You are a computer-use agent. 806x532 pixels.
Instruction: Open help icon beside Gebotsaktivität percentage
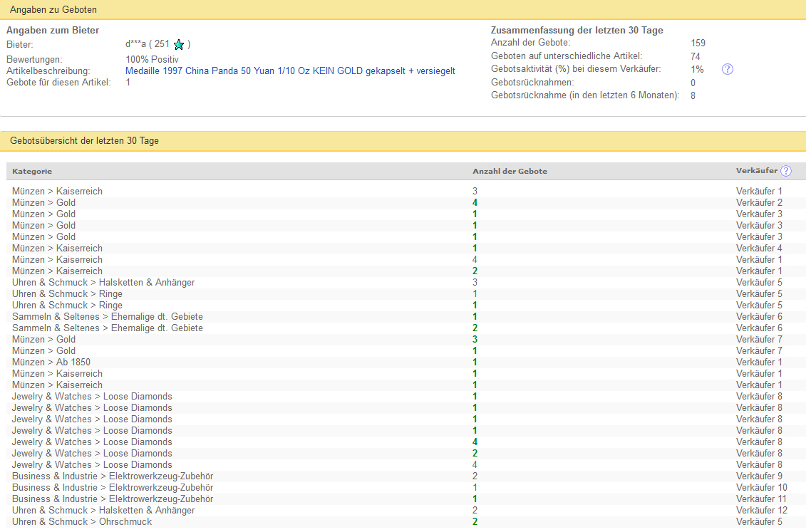tap(727, 69)
